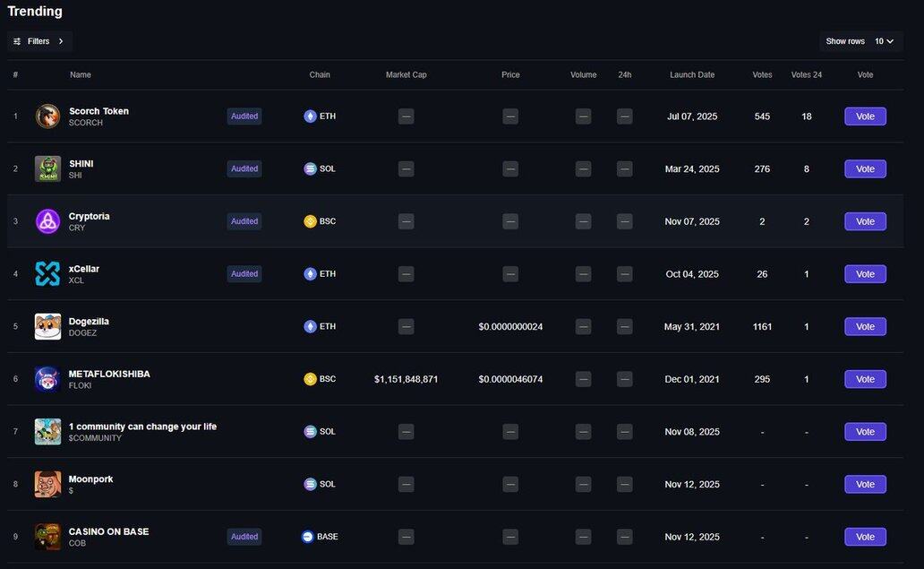Click the METAFLOKISHIBA token icon
924x569 pixels.
tap(47, 379)
